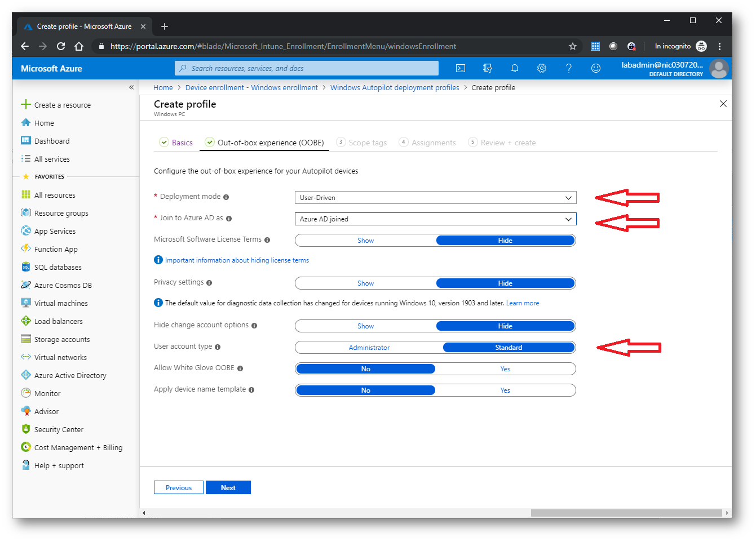Open the notifications bell
The width and height of the screenshot is (756, 542).
(x=515, y=68)
